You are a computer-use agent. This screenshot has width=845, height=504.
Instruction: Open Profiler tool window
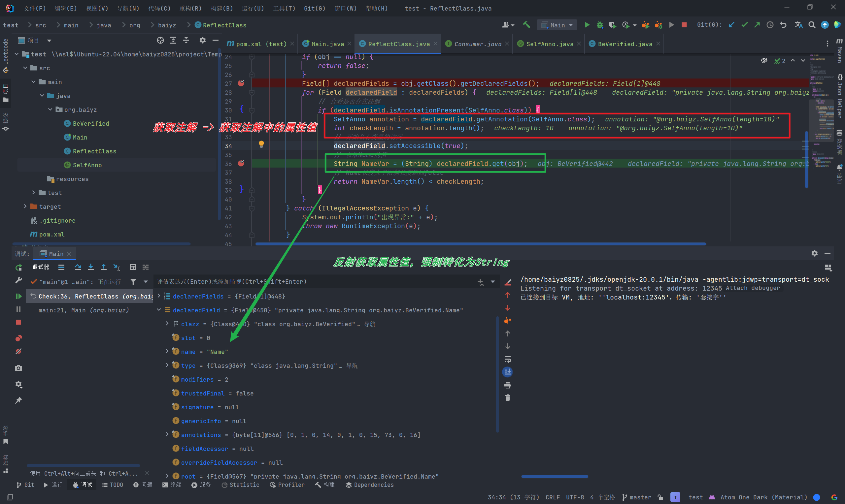coord(287,485)
